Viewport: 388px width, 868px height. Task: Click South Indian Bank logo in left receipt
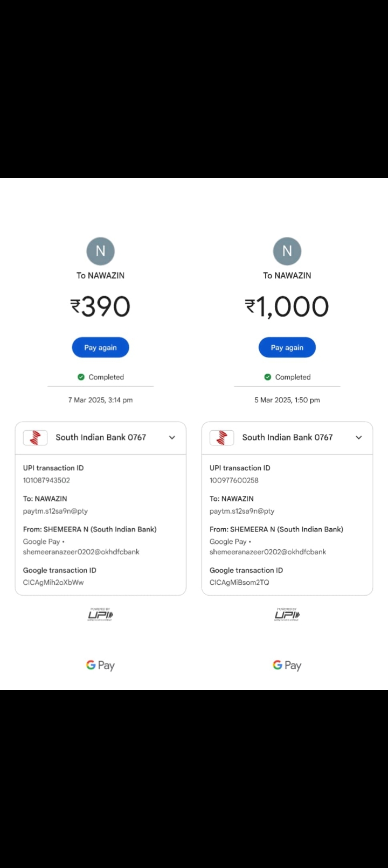pyautogui.click(x=35, y=438)
